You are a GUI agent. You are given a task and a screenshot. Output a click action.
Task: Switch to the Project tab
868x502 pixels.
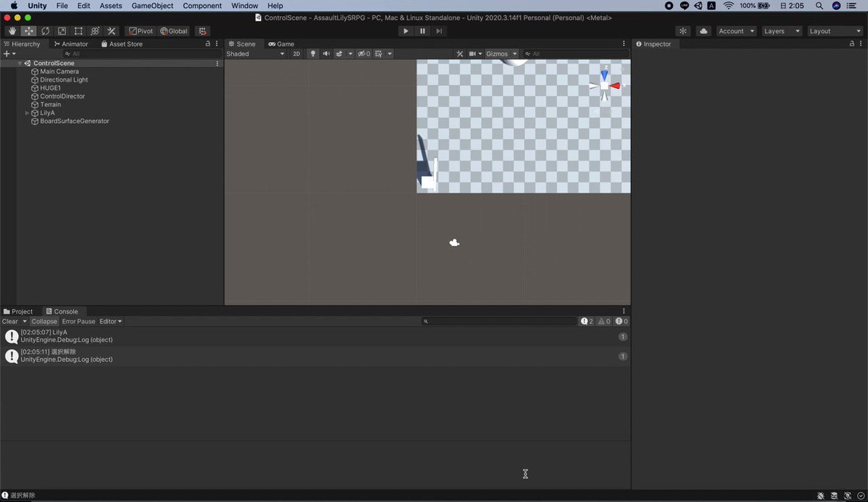click(18, 312)
